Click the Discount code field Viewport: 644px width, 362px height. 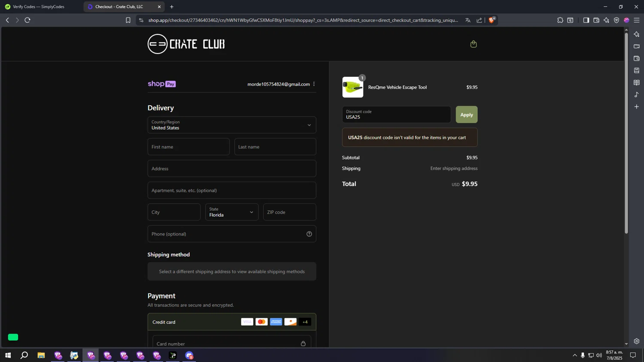(x=396, y=115)
